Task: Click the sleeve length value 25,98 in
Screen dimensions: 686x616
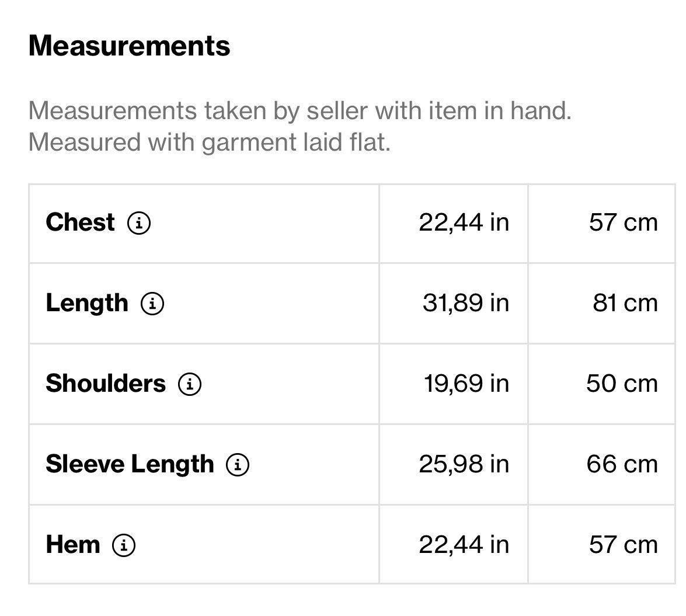Action: (464, 464)
